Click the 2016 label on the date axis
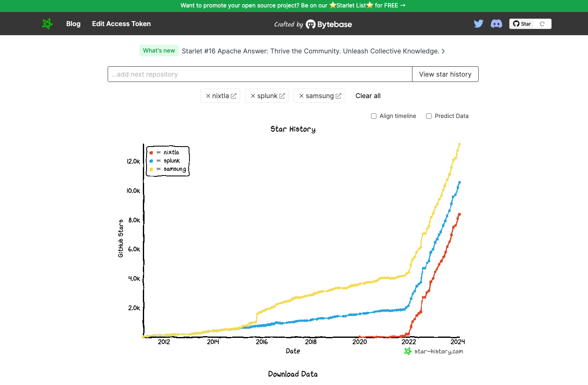Image resolution: width=588 pixels, height=385 pixels. click(x=262, y=342)
